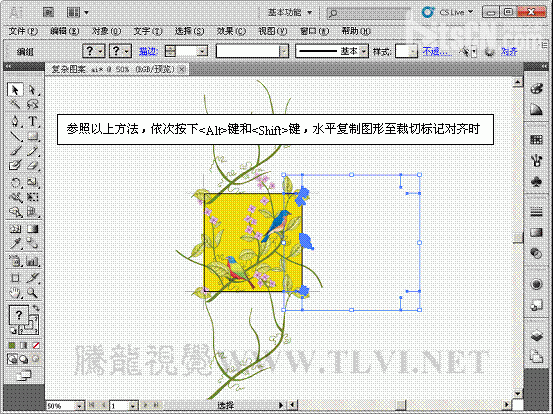Swap fill and stroke arrow
This screenshot has width=553, height=414.
(x=36, y=308)
